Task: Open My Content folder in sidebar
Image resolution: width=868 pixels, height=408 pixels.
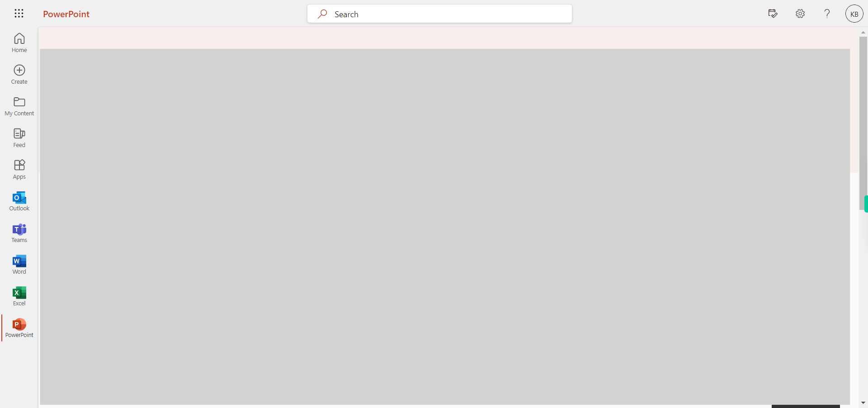Action: click(19, 106)
